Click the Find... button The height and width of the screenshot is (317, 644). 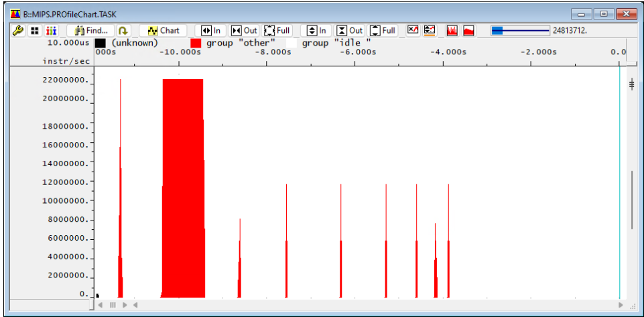[90, 31]
